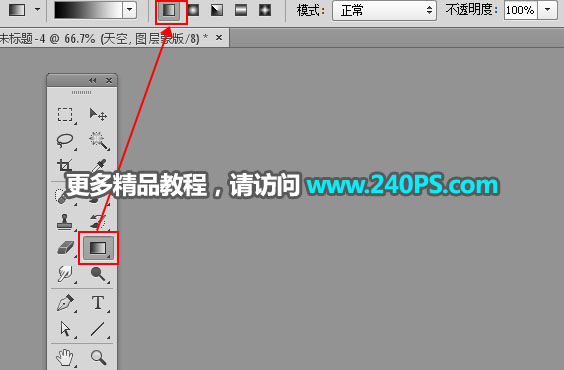Image resolution: width=564 pixels, height=370 pixels.
Task: Choose the Reflected Gradient style
Action: point(241,10)
